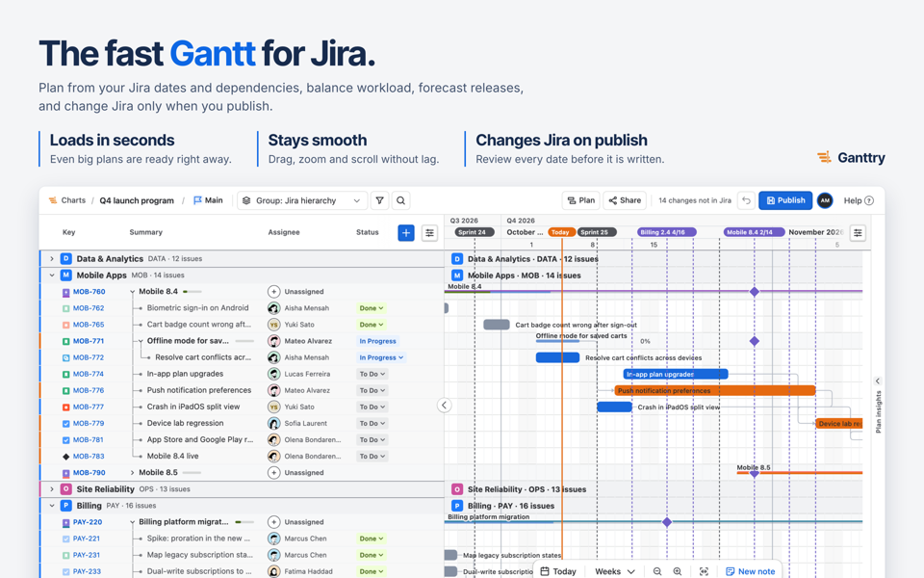The width and height of the screenshot is (924, 578).
Task: Click the Billing 2.4 4/16 release marker
Action: 667,232
